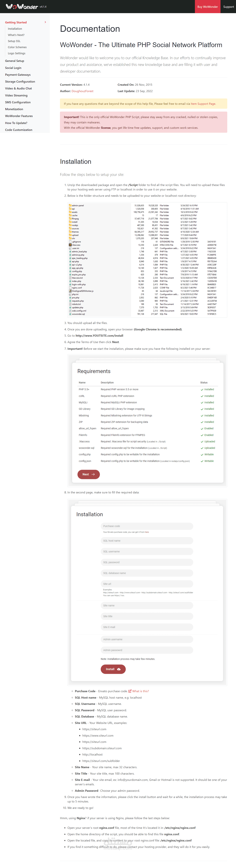
Task: Click the external-link icon beside What is this?
Action: [130, 691]
